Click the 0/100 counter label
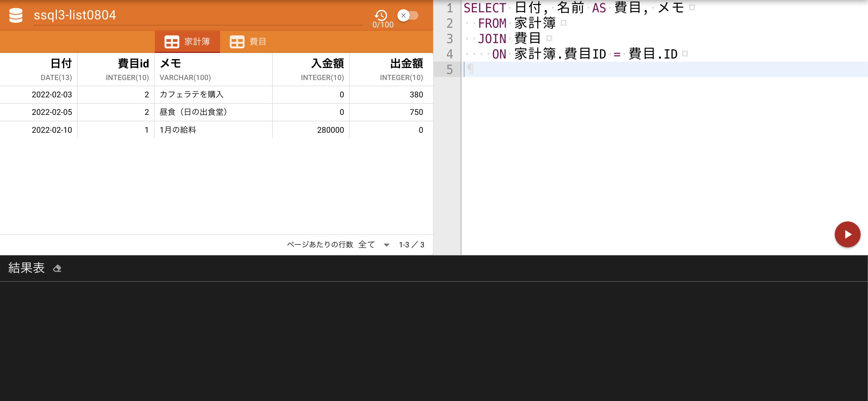 tap(383, 24)
